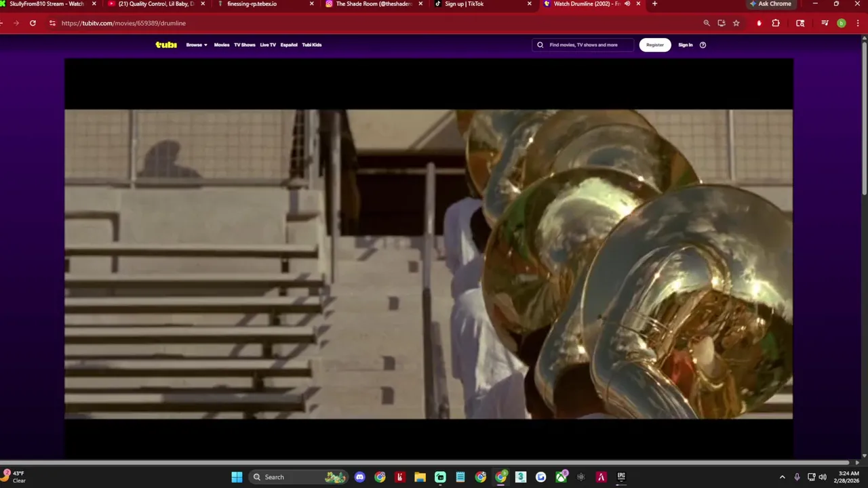Open the network tray icon
868x488 pixels.
pos(812,477)
